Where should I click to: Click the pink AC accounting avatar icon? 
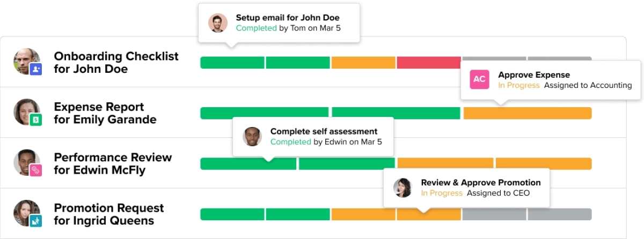coord(479,79)
